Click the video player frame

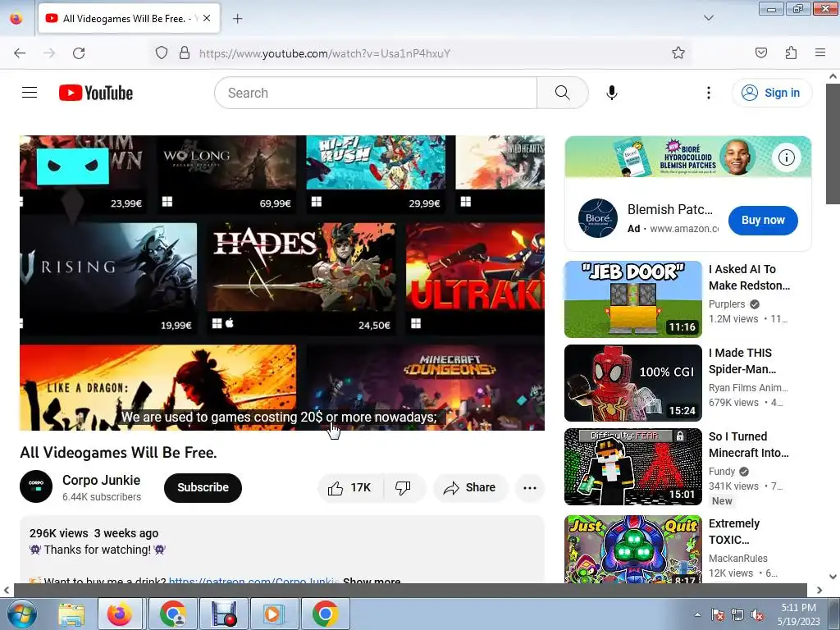pos(282,283)
